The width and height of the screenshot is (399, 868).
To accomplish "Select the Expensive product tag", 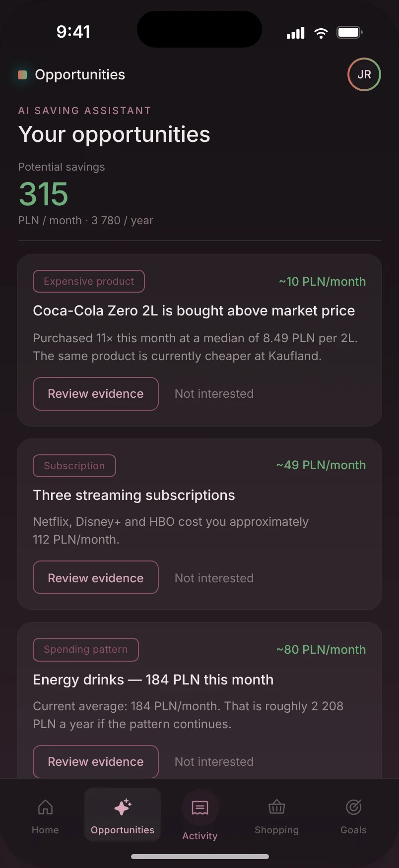I will coord(89,281).
